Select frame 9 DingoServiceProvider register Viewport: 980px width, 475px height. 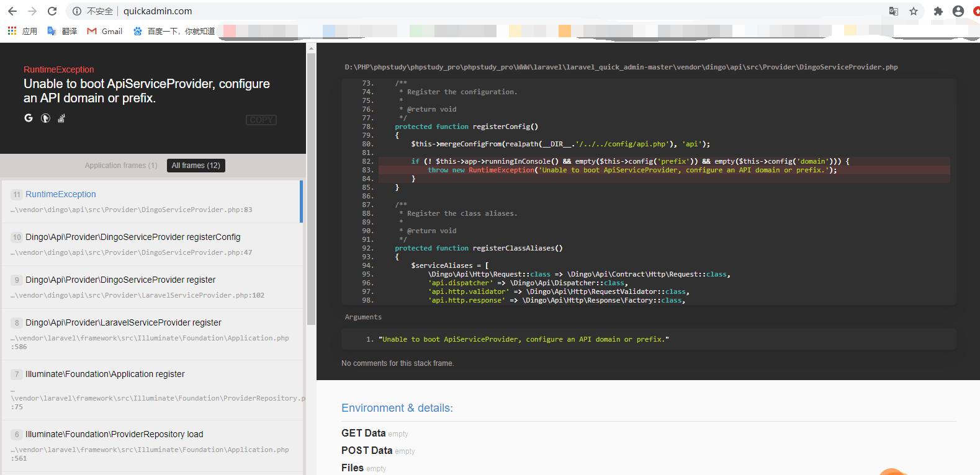tap(151, 287)
